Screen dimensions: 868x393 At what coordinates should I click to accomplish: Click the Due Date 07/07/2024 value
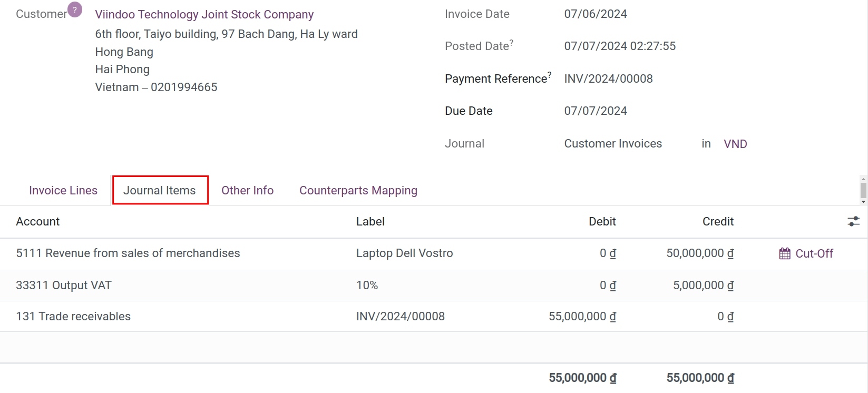point(595,111)
